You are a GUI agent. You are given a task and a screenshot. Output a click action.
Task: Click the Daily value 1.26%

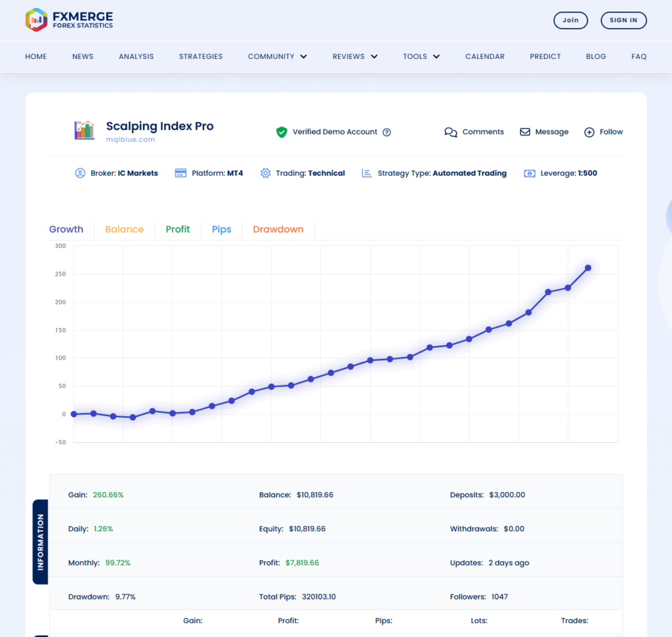click(103, 529)
